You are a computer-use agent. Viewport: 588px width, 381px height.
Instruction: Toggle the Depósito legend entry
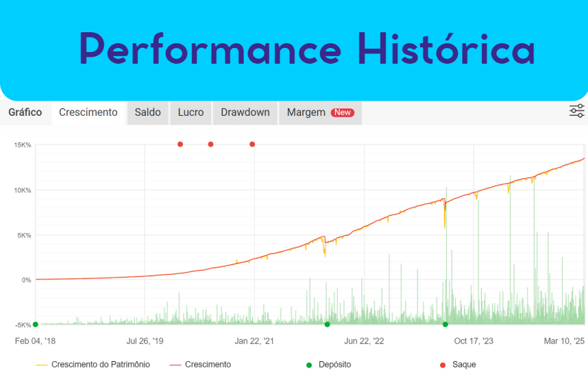(x=328, y=365)
